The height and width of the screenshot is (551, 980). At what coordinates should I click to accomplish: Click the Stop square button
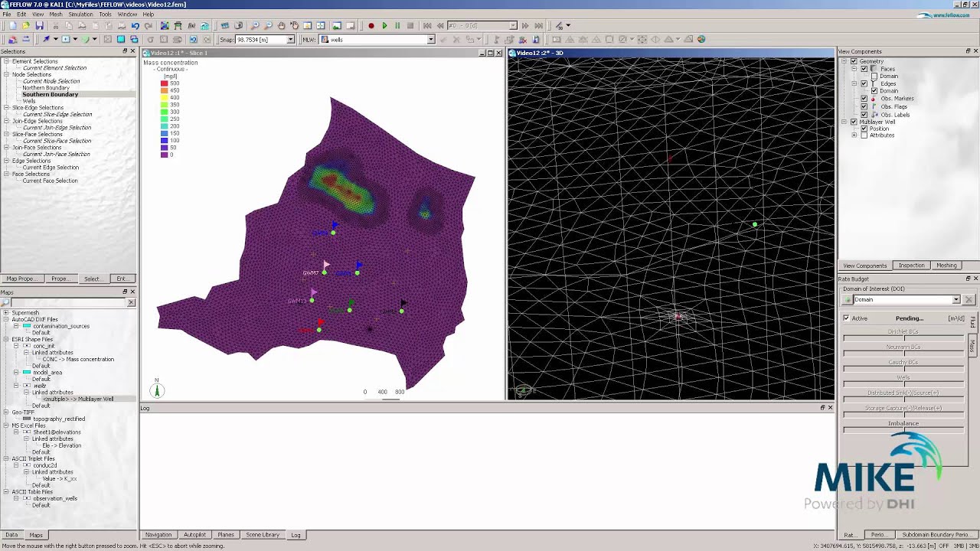410,25
